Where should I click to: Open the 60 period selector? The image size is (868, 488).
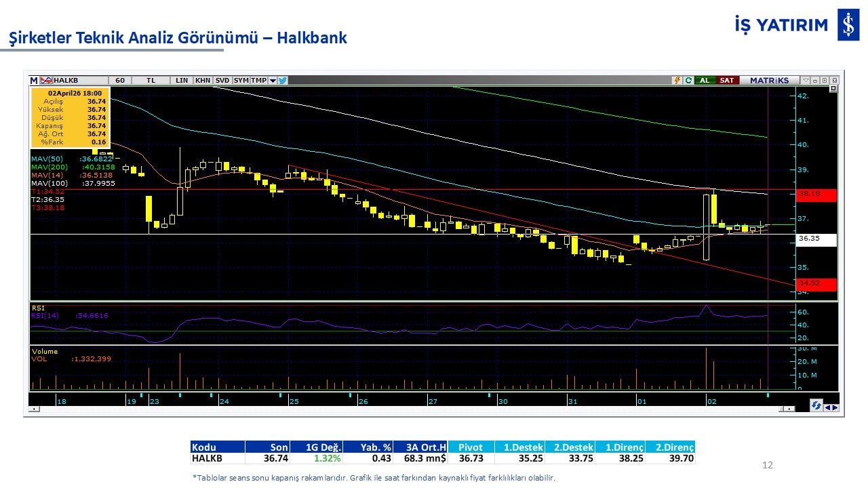[x=120, y=80]
